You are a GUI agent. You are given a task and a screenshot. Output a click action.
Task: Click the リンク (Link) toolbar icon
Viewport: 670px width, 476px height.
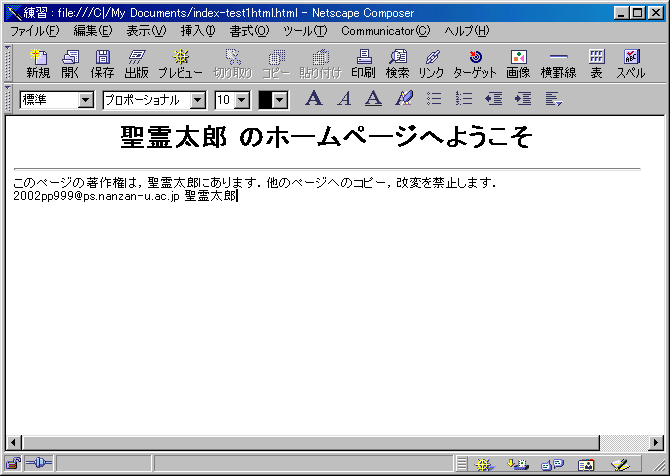pos(431,63)
